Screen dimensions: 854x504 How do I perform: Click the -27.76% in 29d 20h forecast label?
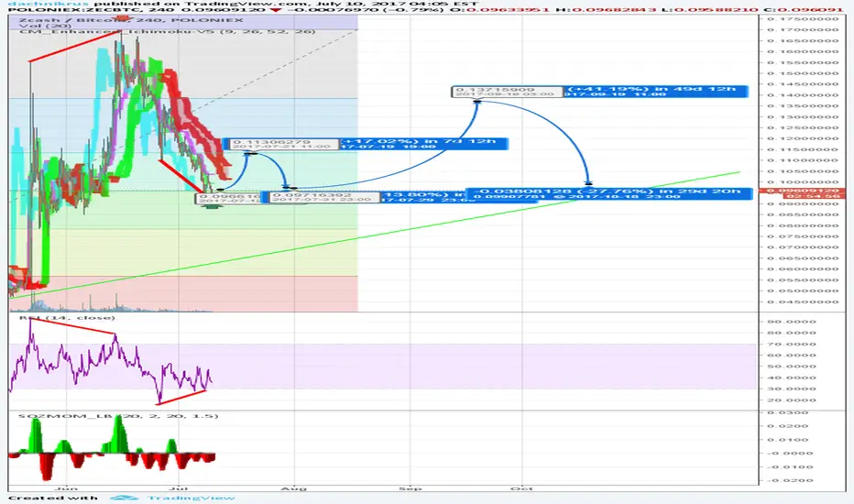(x=609, y=192)
